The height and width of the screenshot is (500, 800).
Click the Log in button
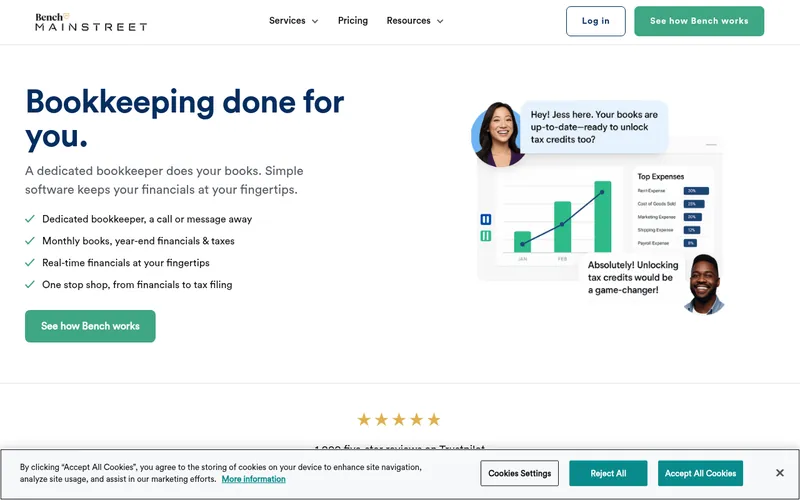pos(595,21)
